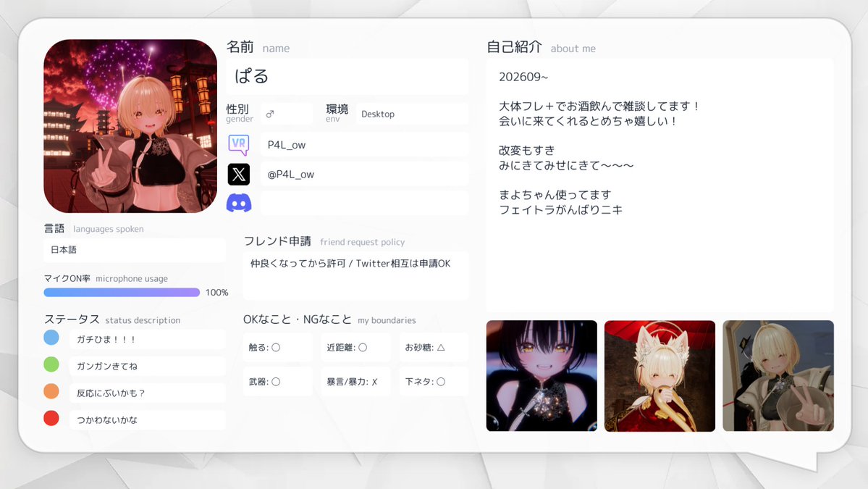Click the line まよちゃん使ってます
The height and width of the screenshot is (489, 868).
point(555,195)
